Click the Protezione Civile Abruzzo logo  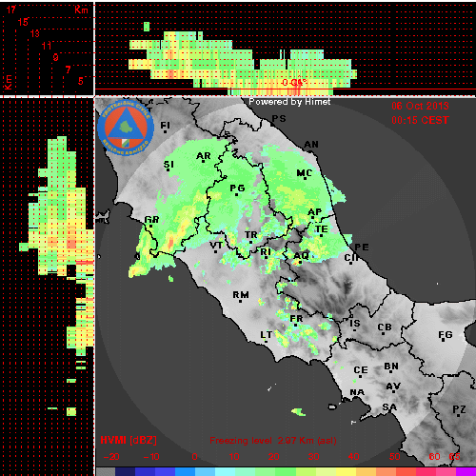126,129
